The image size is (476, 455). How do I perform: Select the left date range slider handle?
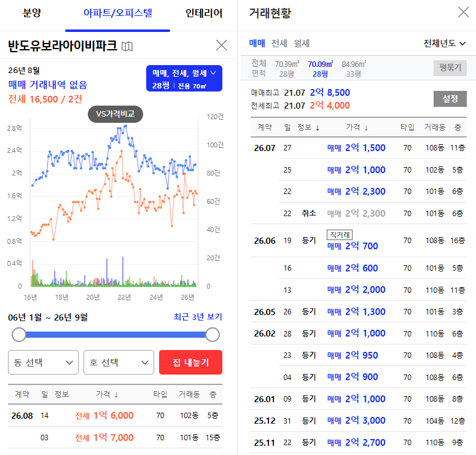pyautogui.click(x=19, y=335)
